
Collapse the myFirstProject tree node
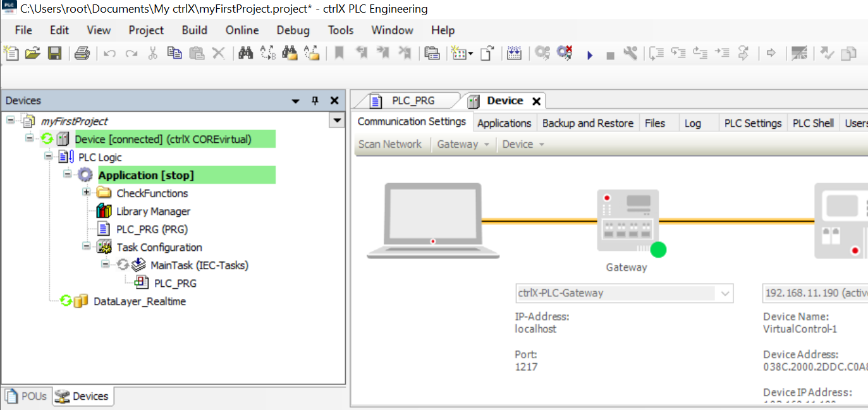click(x=11, y=121)
